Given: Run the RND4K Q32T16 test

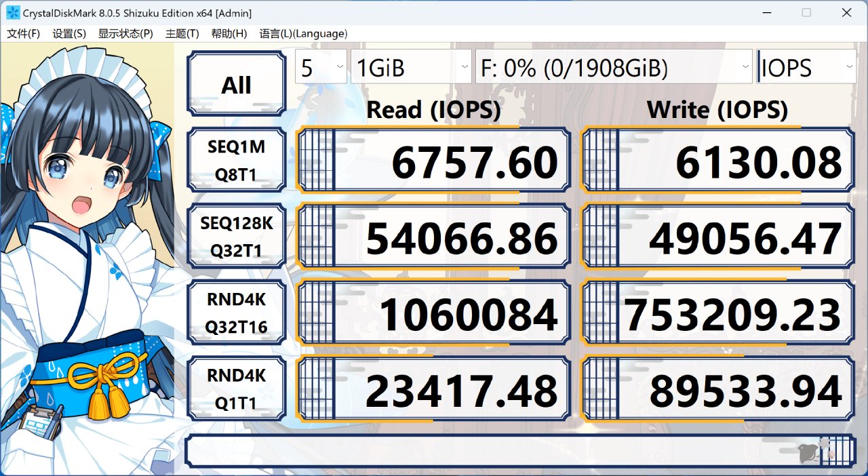Looking at the screenshot, I should click(236, 313).
